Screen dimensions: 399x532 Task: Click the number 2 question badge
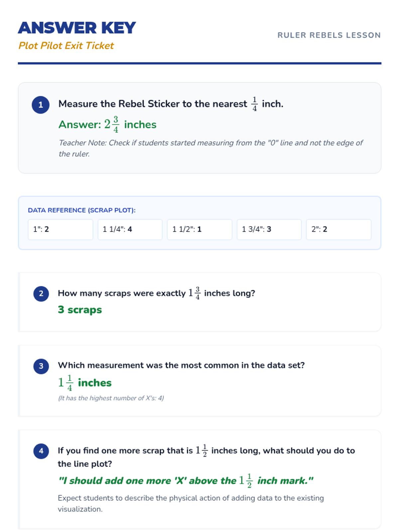tap(41, 294)
